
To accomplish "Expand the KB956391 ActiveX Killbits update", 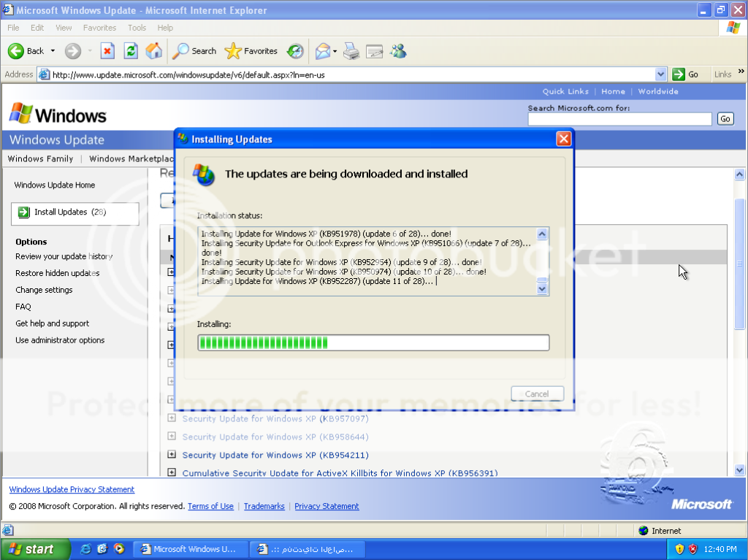I will 172,472.
